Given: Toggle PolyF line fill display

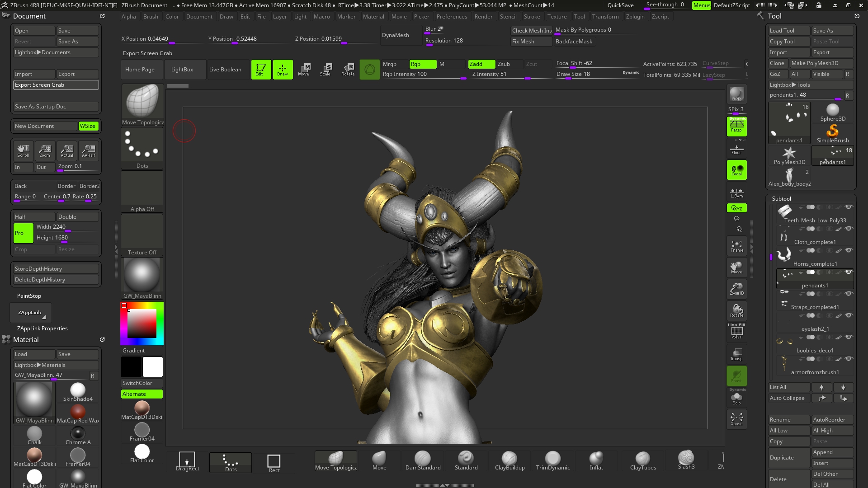Looking at the screenshot, I should point(736,333).
